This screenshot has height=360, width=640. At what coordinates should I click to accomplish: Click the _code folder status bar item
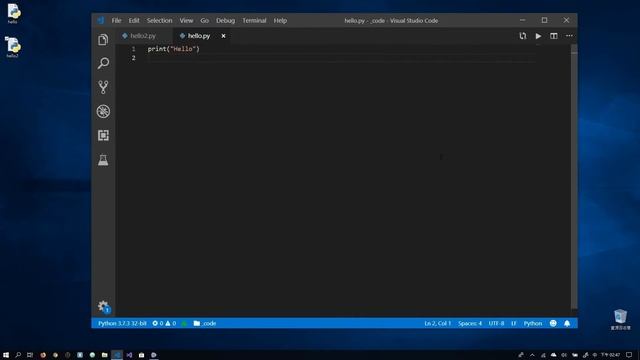click(205, 323)
